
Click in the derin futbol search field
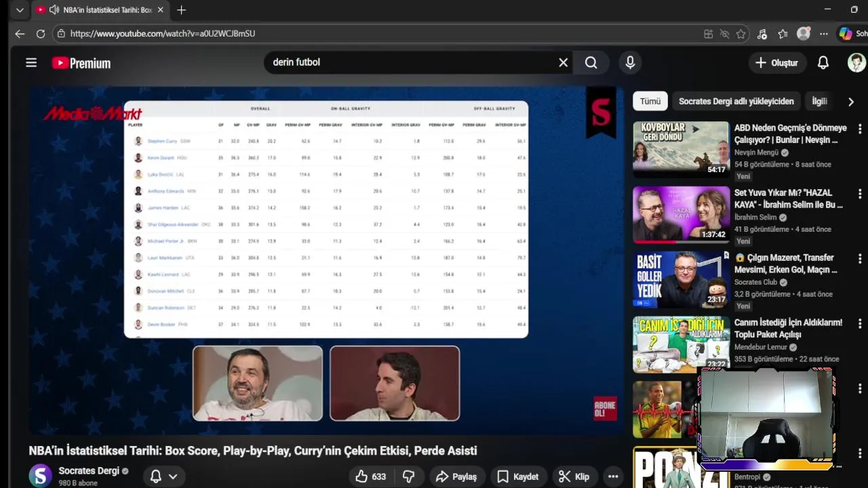pos(410,62)
